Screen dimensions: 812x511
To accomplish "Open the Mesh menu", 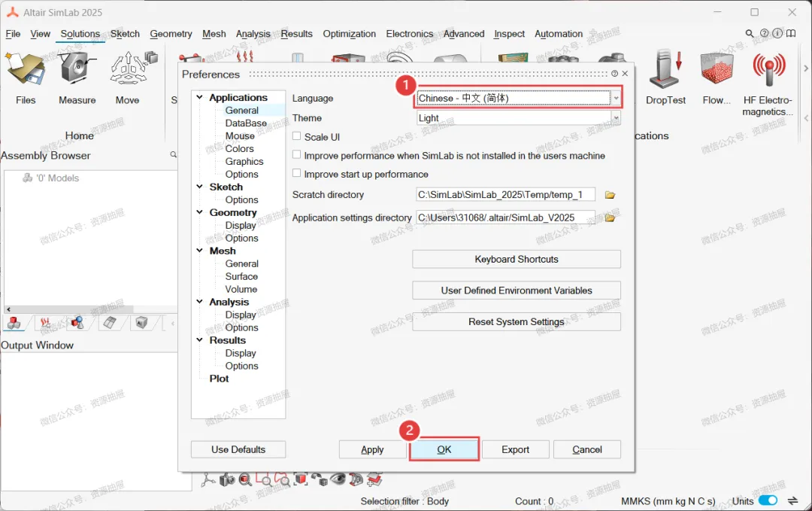I will pyautogui.click(x=214, y=34).
